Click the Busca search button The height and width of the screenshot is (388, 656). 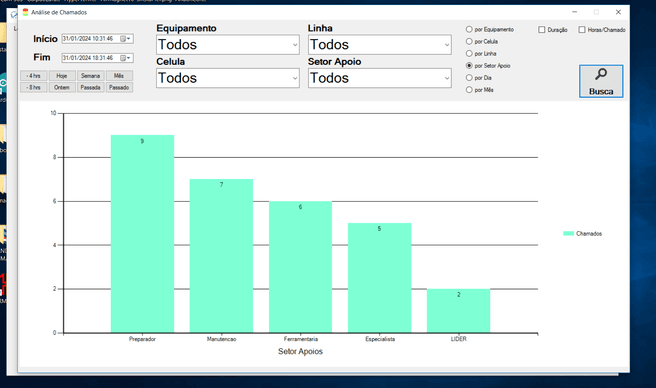601,81
